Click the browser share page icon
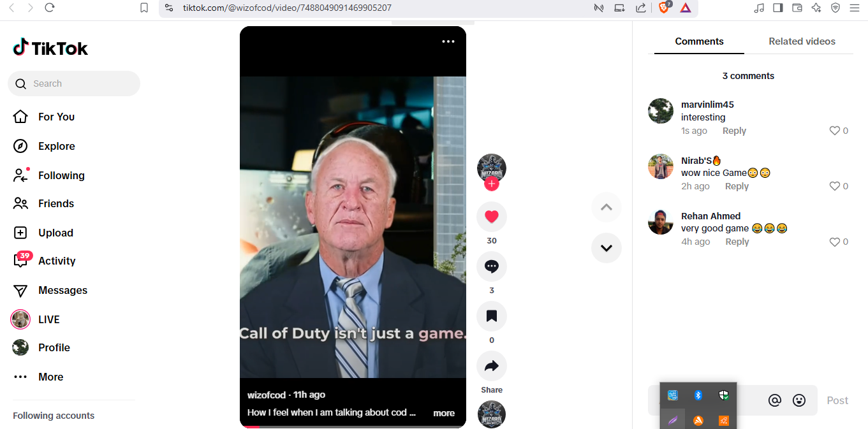Viewport: 868px width, 429px height. point(640,8)
